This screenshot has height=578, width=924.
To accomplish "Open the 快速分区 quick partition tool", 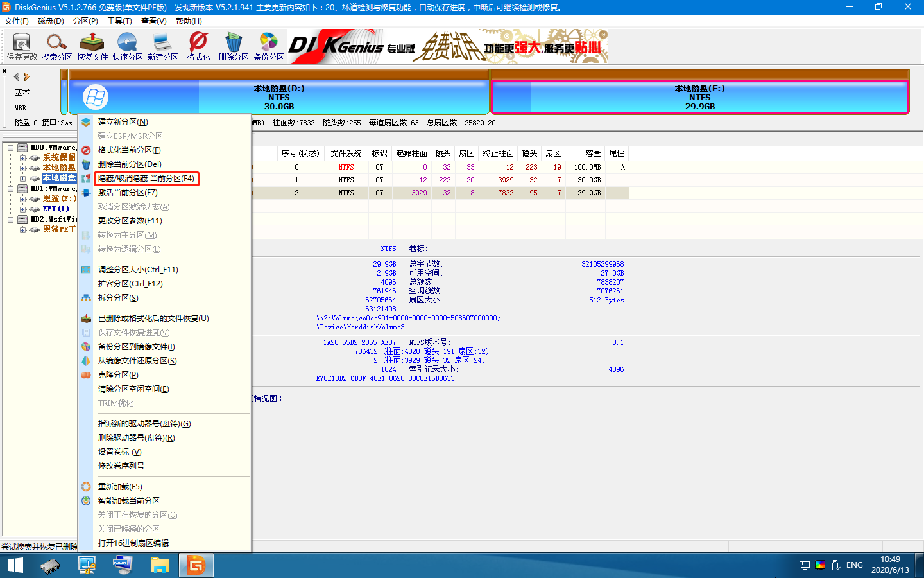I will tap(128, 46).
